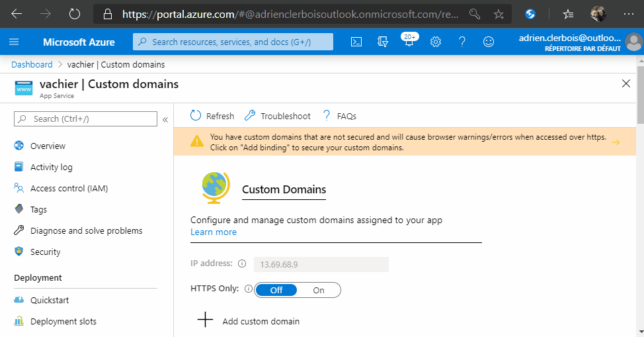The image size is (644, 337).
Task: Click Add custom domain
Action: point(261,321)
